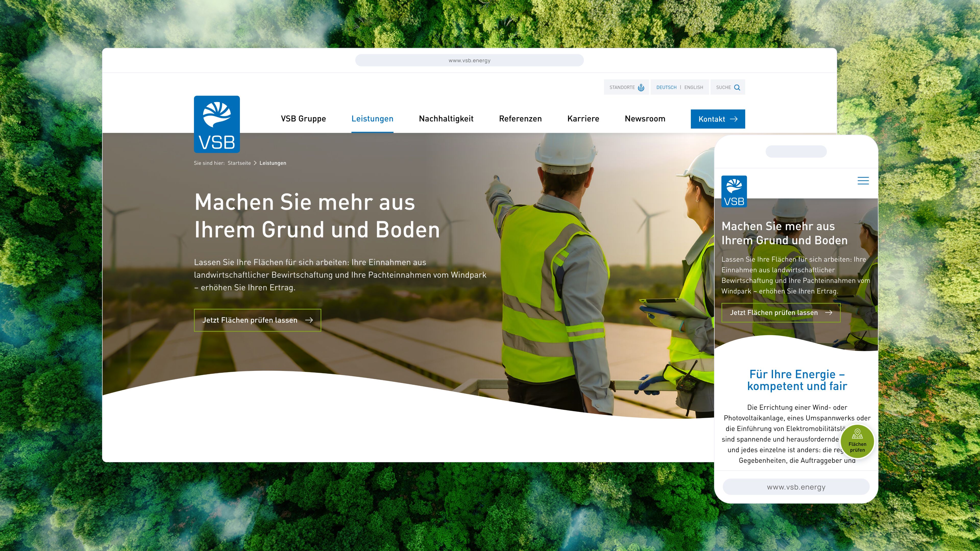The width and height of the screenshot is (980, 551).
Task: Open the VSB Gruppe menu
Action: click(x=303, y=119)
